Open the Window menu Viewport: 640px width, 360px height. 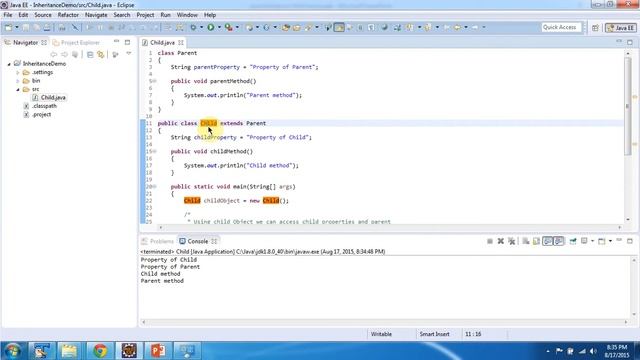[187, 15]
